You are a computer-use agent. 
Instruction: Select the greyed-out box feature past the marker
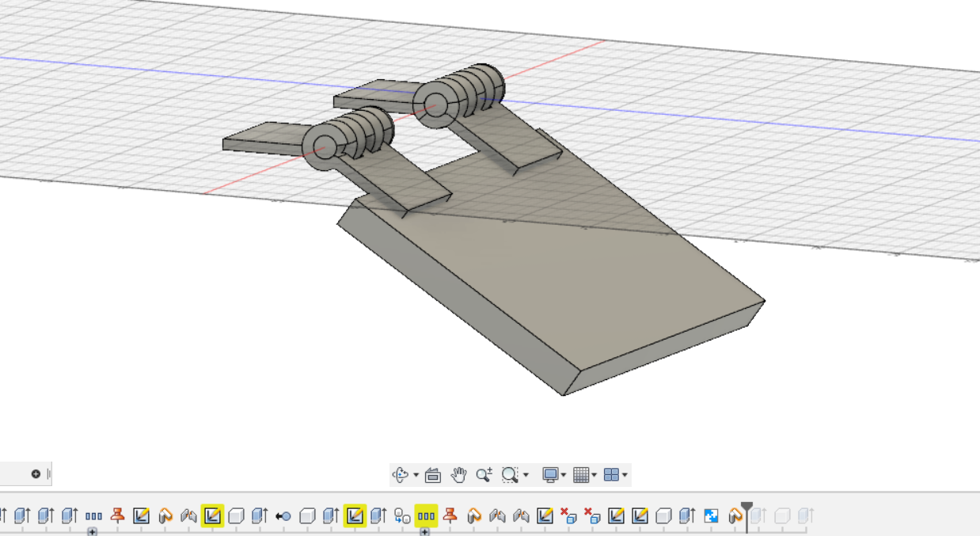782,516
